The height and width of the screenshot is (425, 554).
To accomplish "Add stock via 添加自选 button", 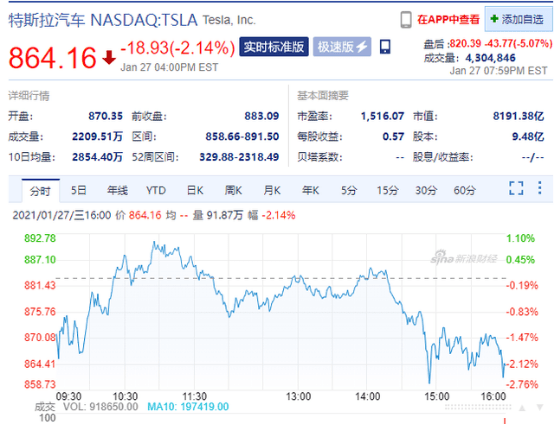I will [518, 19].
